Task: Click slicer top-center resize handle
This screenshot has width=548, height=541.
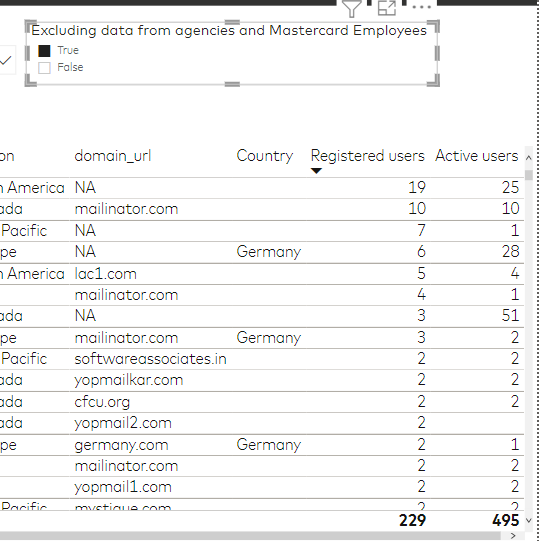Action: [x=232, y=22]
